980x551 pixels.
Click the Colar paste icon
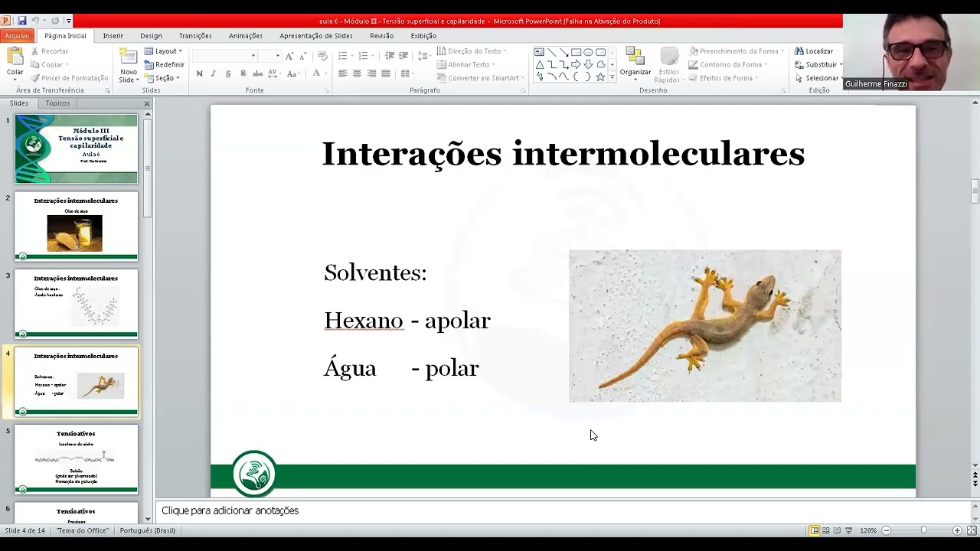(x=15, y=57)
